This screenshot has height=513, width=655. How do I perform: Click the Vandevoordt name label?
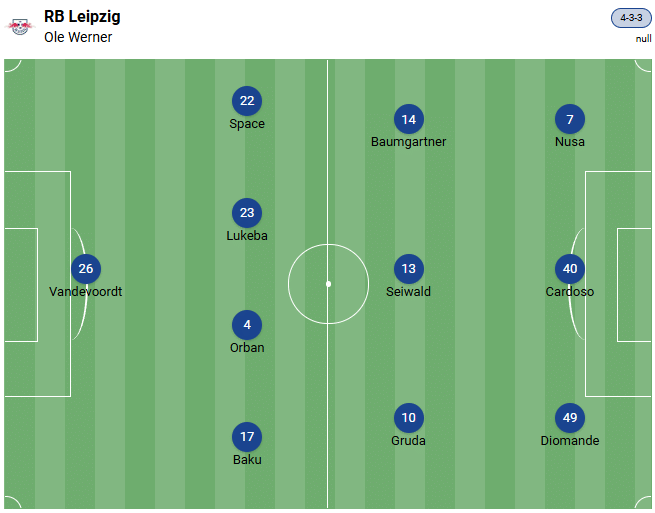86,292
